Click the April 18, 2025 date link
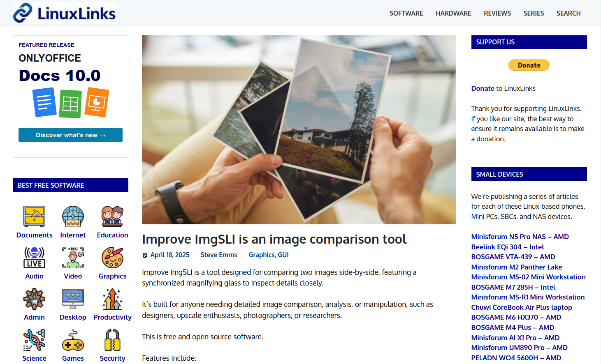This screenshot has height=364, width=601. tap(170, 255)
